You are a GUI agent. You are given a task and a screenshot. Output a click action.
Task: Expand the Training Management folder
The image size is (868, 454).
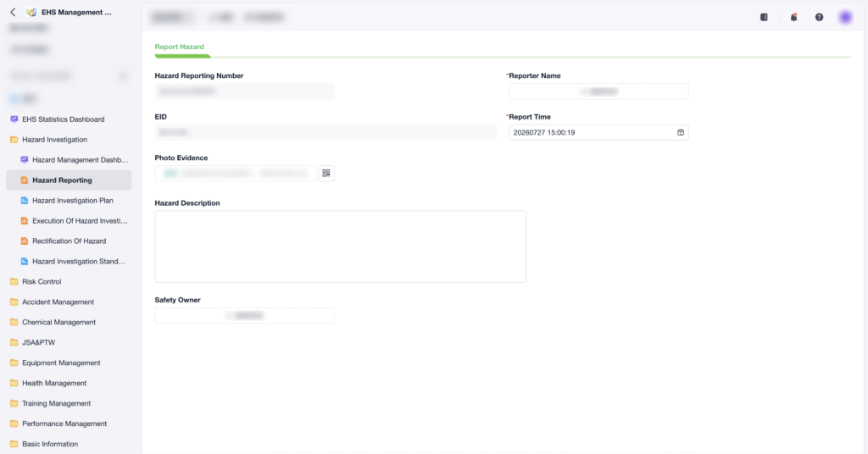pyautogui.click(x=57, y=404)
